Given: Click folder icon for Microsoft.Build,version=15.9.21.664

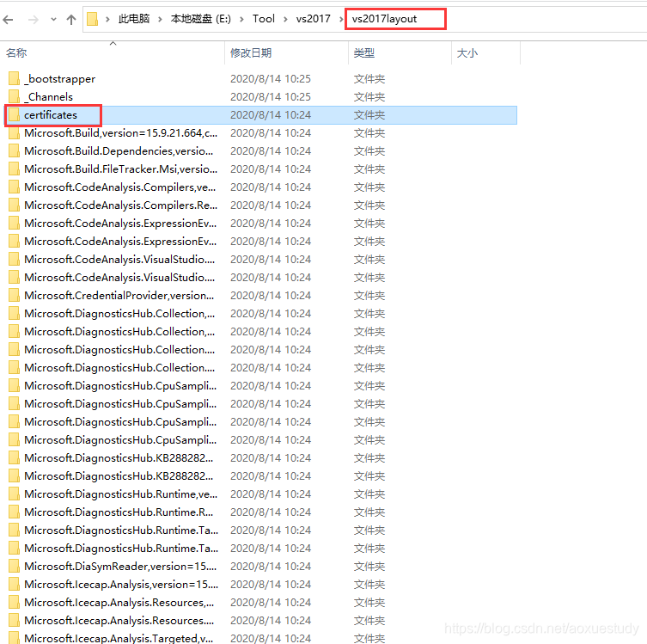Looking at the screenshot, I should 14,133.
